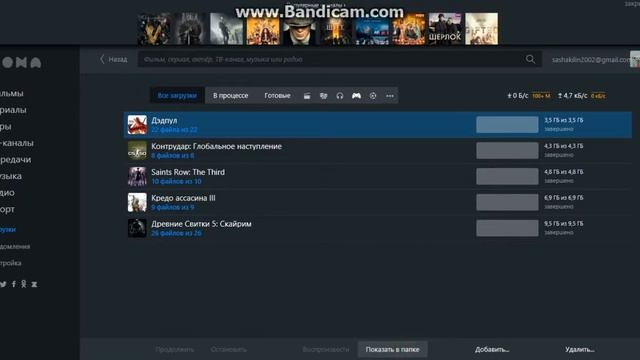Click the Древние Свитки 5: Скайрим thumbnail
Screen dimensions: 640x360
[x=137, y=228]
